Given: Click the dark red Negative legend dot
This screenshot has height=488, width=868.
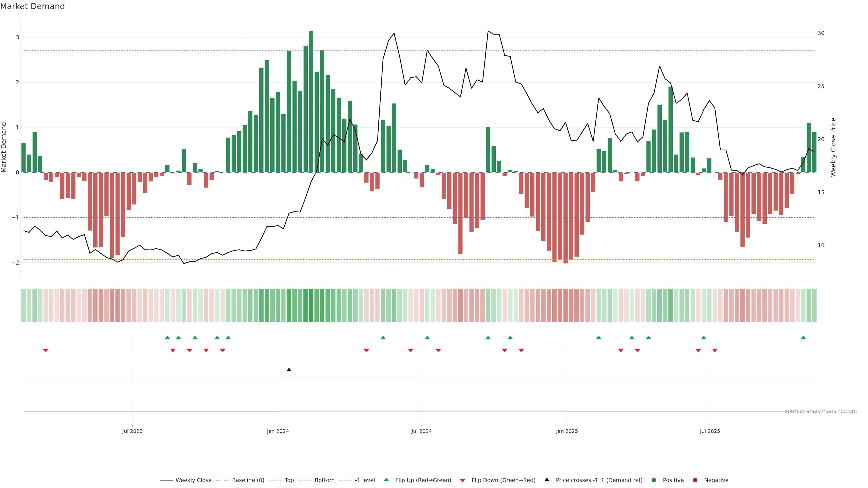Looking at the screenshot, I should pyautogui.click(x=695, y=480).
